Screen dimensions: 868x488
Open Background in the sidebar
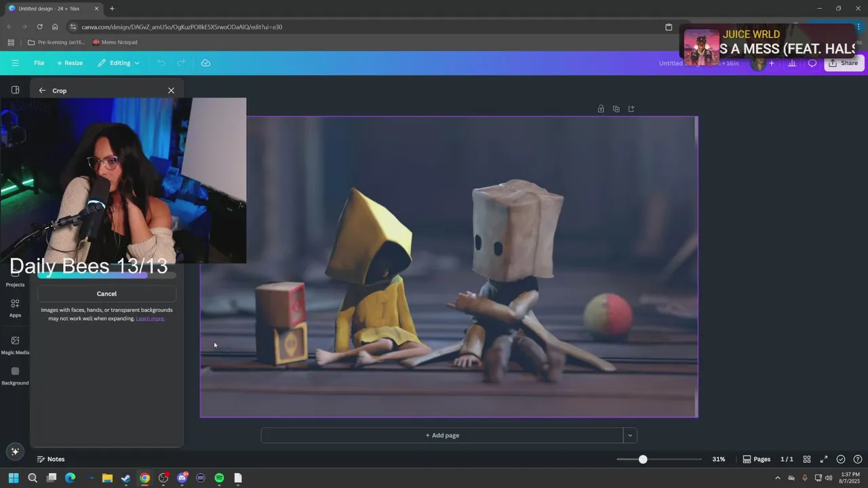tap(15, 375)
